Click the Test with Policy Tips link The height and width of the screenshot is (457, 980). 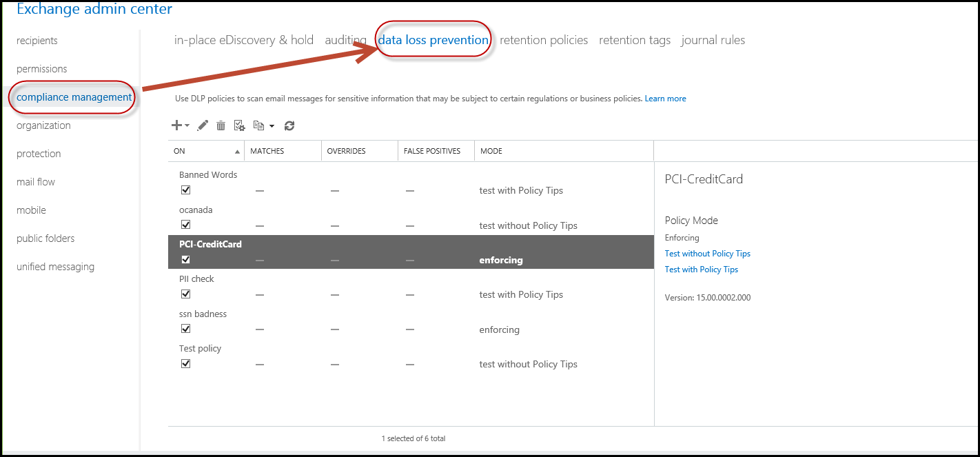click(702, 270)
